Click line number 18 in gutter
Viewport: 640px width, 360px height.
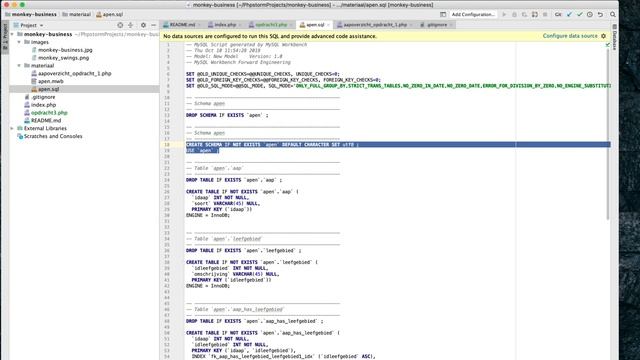pos(167,144)
